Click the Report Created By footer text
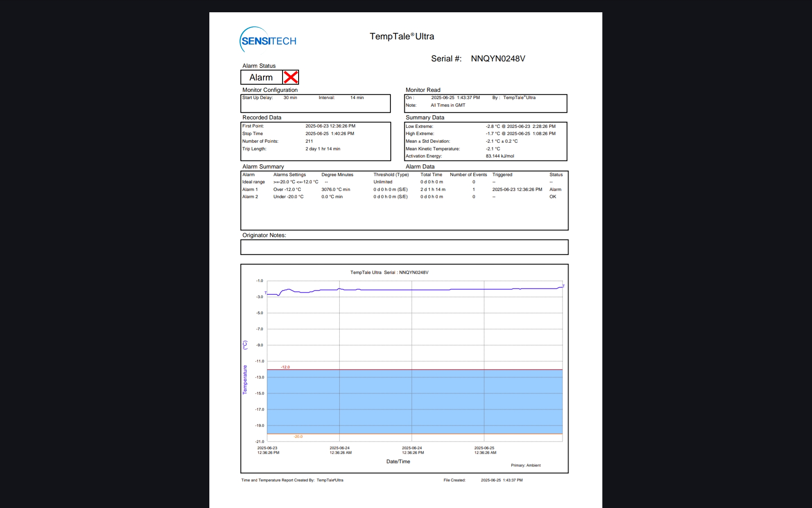The height and width of the screenshot is (508, 812). tap(292, 480)
